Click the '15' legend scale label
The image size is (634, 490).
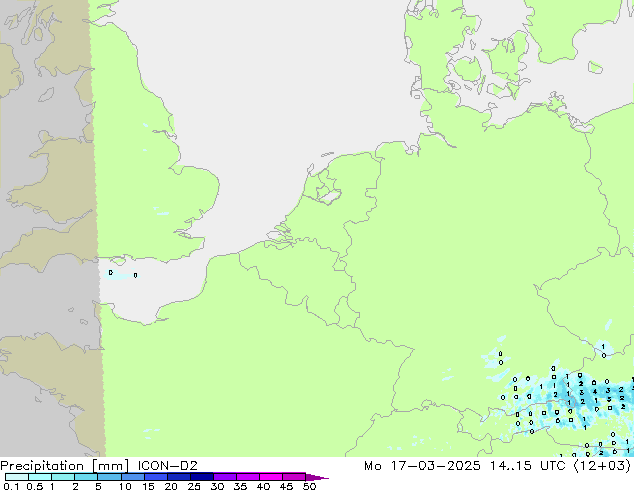click(x=148, y=486)
